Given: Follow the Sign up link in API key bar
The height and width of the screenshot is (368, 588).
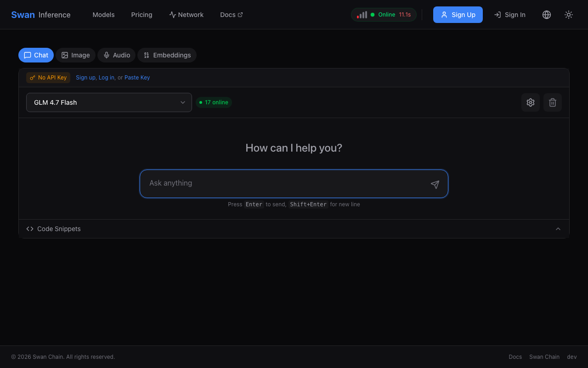Looking at the screenshot, I should pos(85,78).
